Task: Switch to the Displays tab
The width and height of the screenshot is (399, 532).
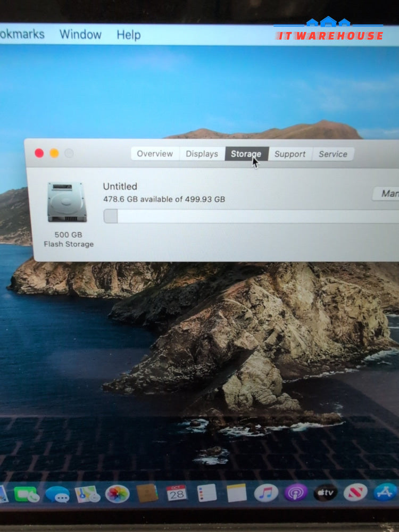Action: pos(202,154)
